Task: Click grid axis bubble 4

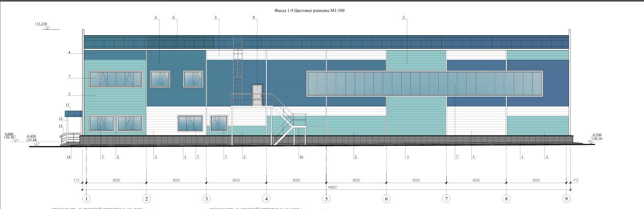Action: coord(266,198)
